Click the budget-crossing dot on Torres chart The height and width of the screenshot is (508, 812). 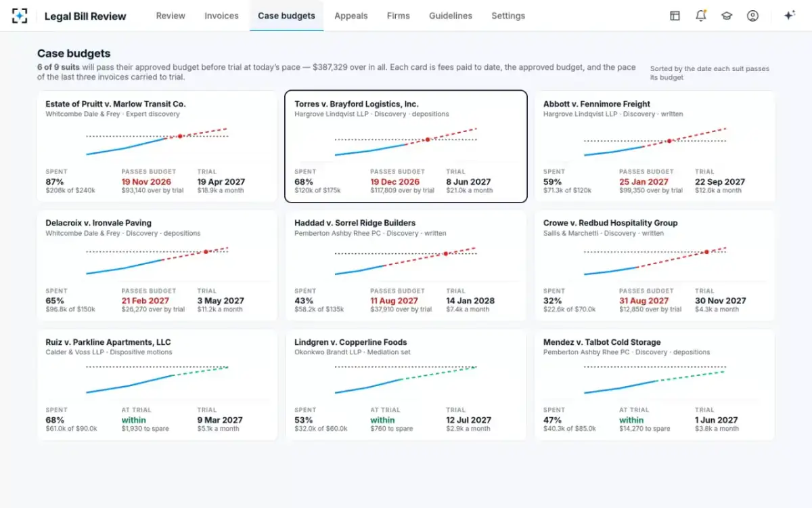tap(428, 140)
